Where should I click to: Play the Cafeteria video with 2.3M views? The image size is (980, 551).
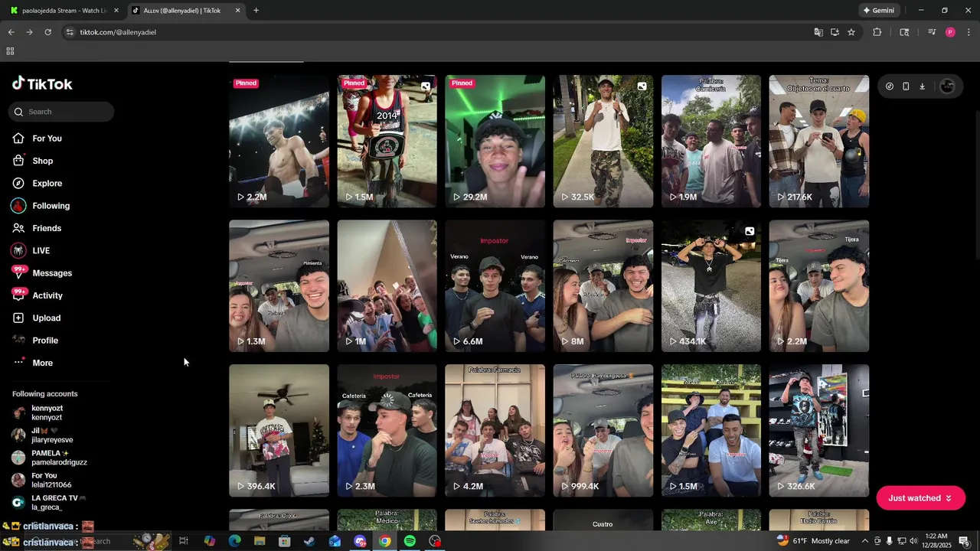pos(387,431)
